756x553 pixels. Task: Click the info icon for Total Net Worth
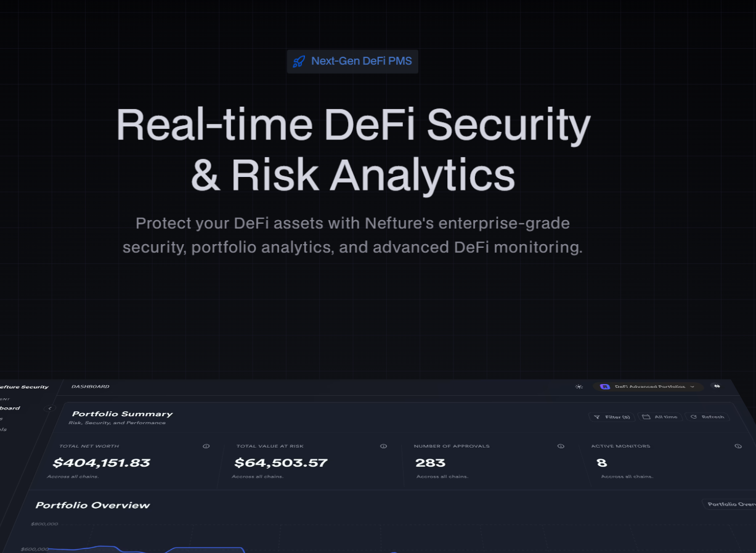[206, 446]
